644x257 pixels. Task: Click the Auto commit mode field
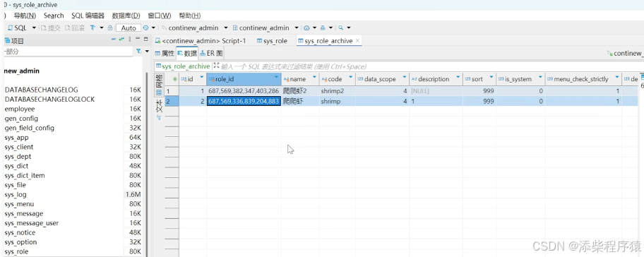[x=129, y=28]
